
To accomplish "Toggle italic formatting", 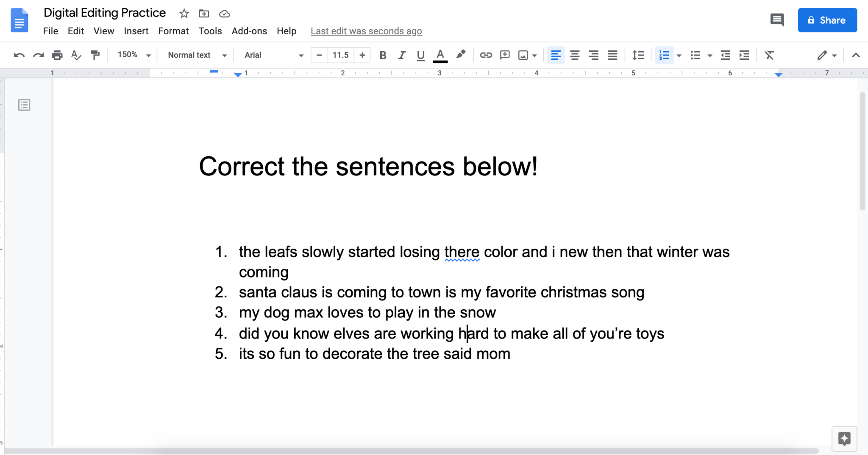I will 401,55.
